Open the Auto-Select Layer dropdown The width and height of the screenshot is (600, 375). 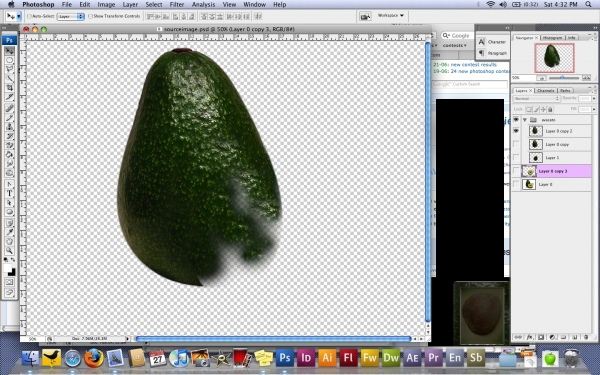(x=70, y=16)
